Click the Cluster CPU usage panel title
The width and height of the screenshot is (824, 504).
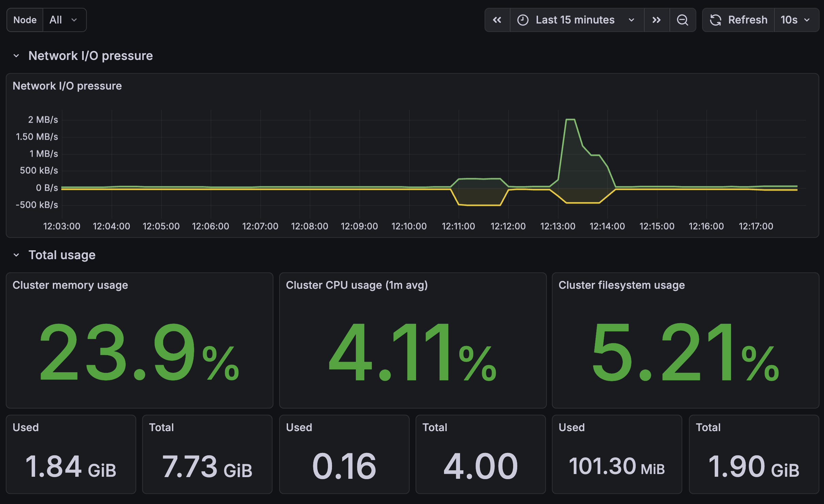[x=356, y=285]
